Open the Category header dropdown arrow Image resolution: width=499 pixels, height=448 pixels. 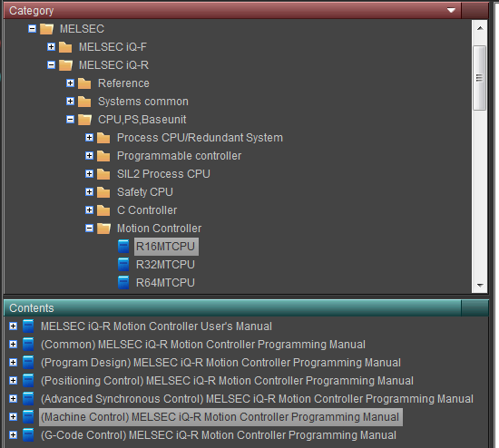tap(451, 11)
